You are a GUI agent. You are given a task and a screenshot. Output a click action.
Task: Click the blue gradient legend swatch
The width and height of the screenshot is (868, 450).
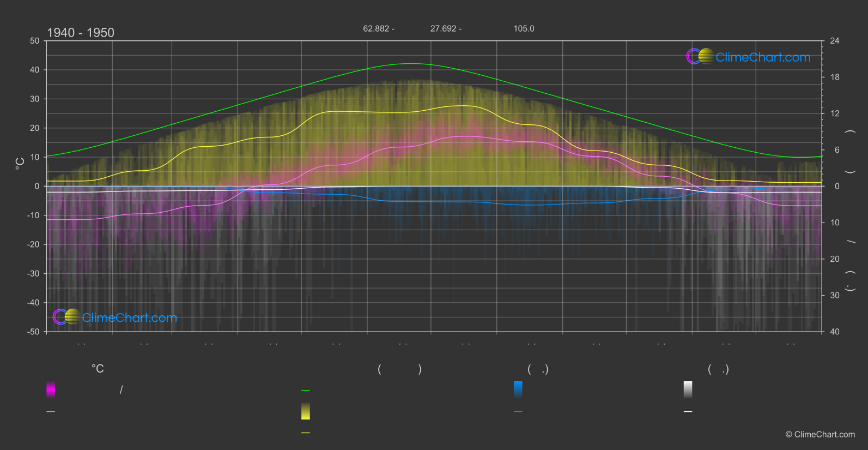click(x=518, y=389)
